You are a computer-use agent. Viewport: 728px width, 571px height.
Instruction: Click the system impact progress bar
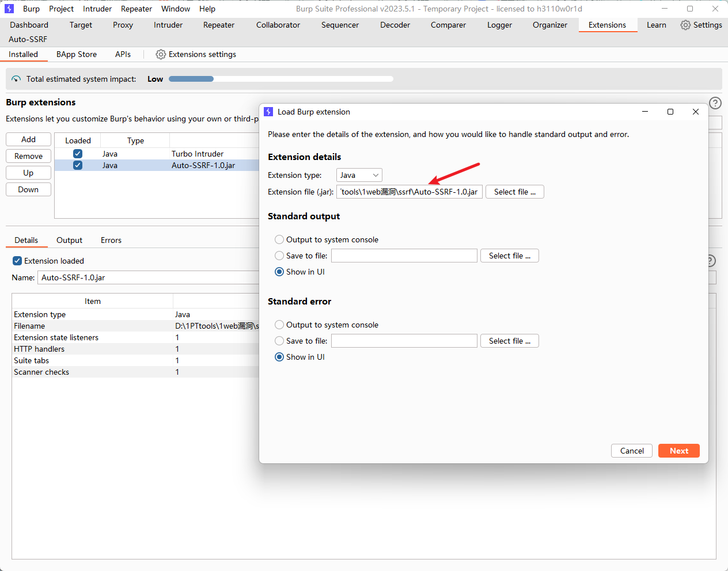(281, 79)
